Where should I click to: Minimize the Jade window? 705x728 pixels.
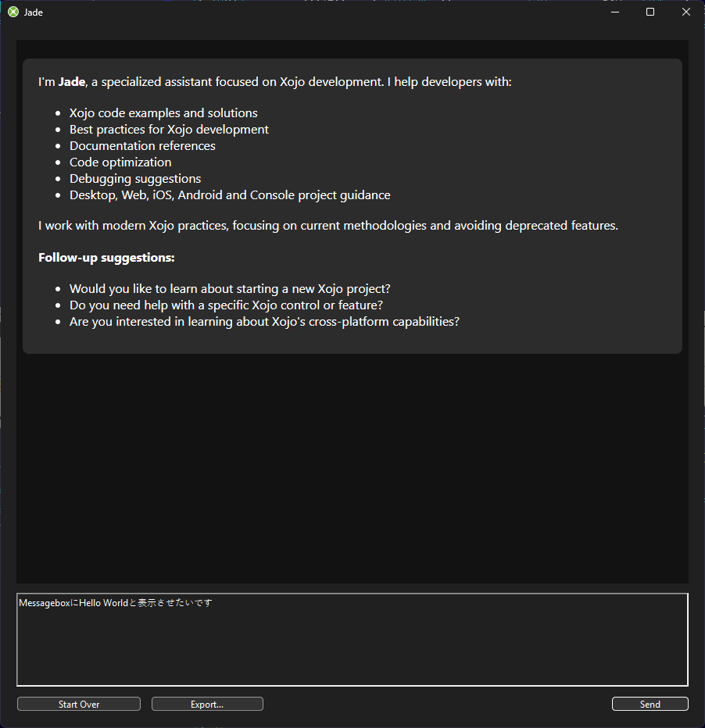[615, 12]
